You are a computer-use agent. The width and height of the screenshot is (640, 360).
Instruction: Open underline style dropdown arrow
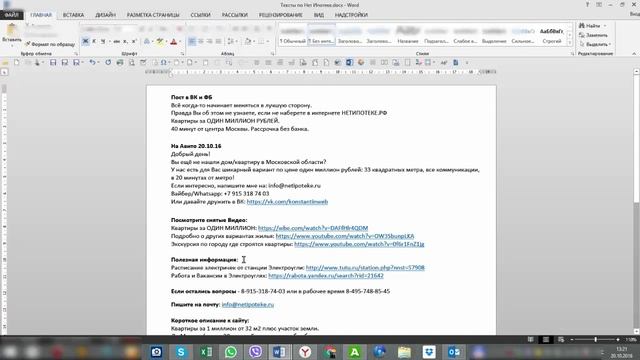[109, 41]
